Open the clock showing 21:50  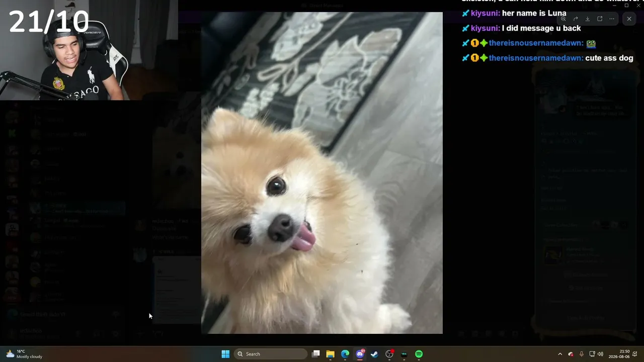(x=619, y=354)
